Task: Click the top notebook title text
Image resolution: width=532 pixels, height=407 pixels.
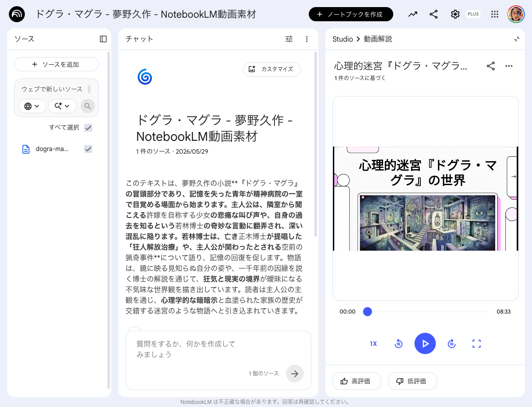Action: click(x=145, y=14)
